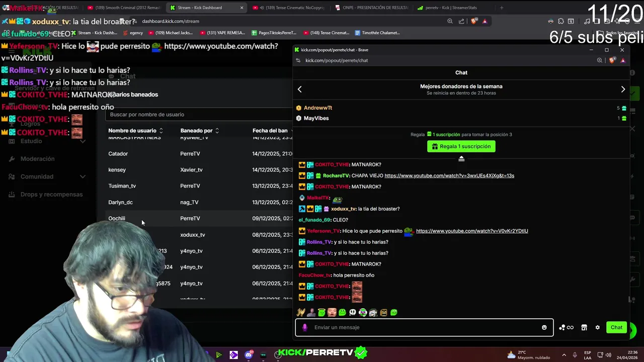Image resolution: width=644 pixels, height=362 pixels.
Task: Open Moderación in dashboard sidebar
Action: click(37, 159)
